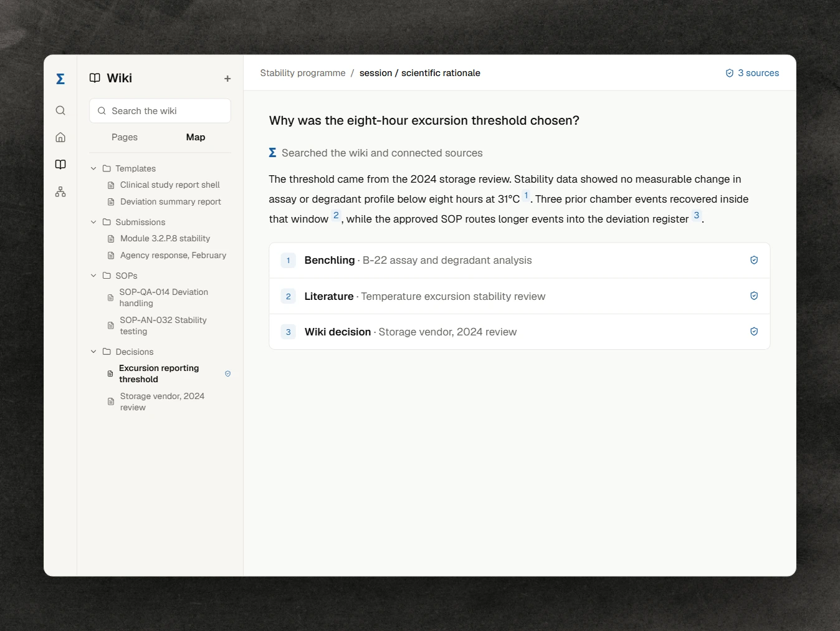
Task: Click the Sigma logo icon in the rail
Action: [60, 79]
